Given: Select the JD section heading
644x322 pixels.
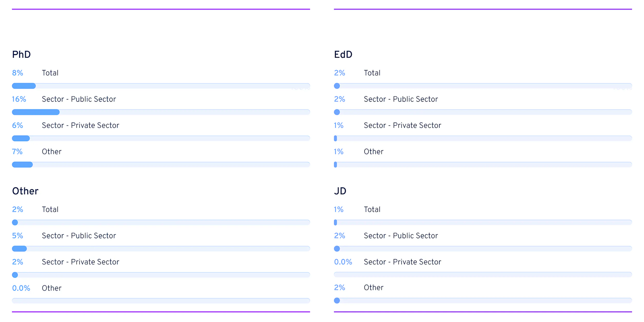Looking at the screenshot, I should pos(340,191).
